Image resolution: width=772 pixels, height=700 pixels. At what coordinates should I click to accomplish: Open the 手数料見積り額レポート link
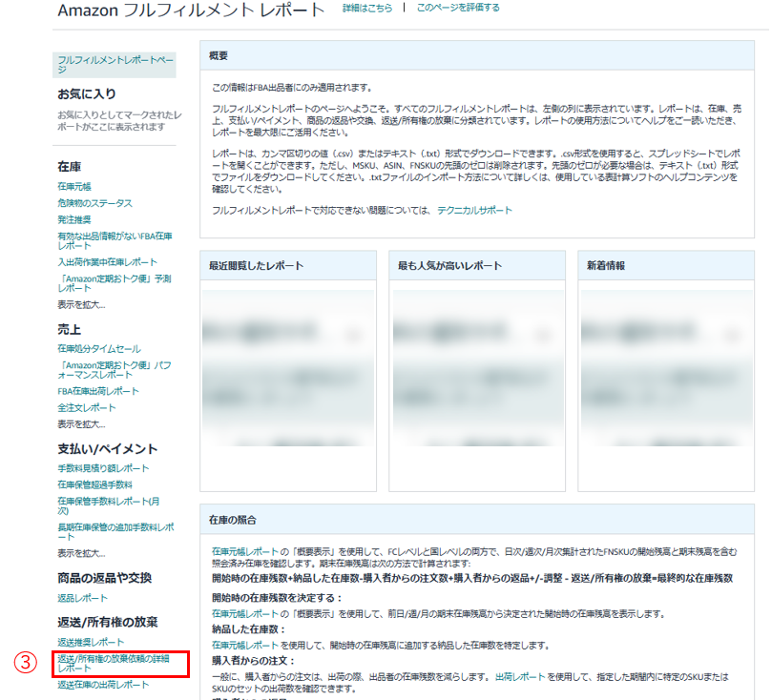coord(103,468)
